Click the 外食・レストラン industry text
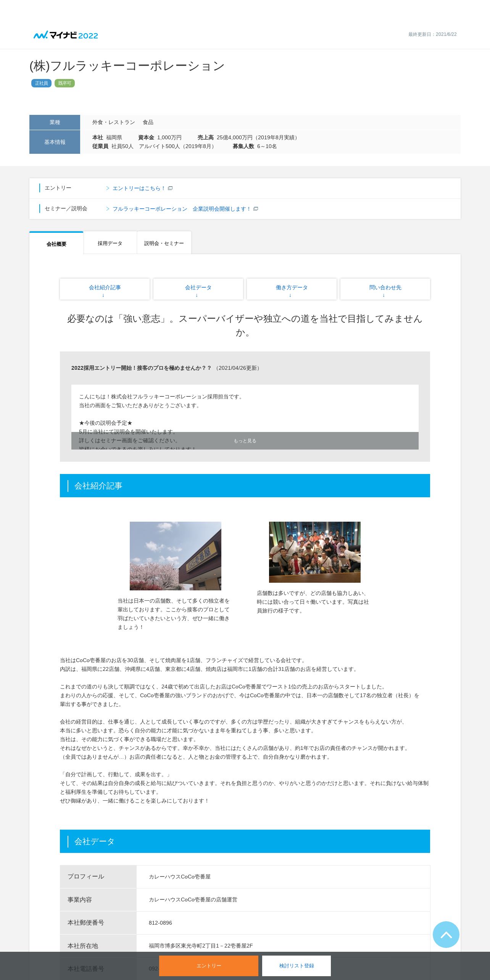Image resolution: width=490 pixels, height=980 pixels. pos(114,122)
